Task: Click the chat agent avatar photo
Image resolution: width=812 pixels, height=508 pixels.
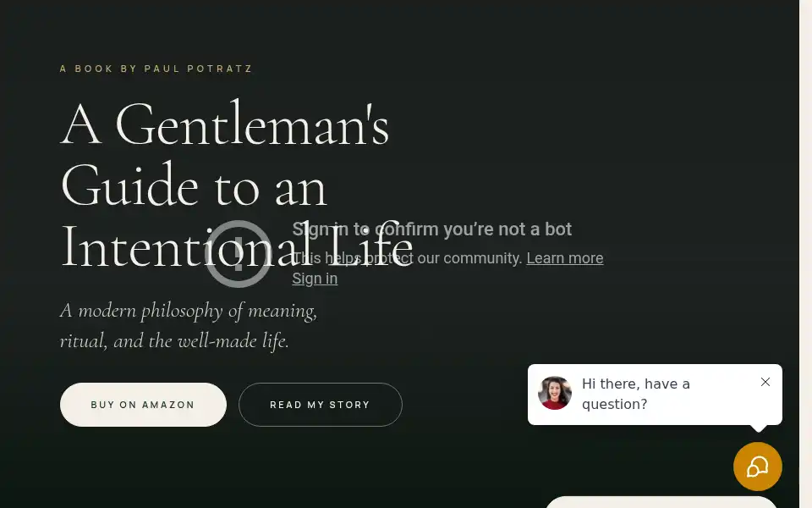Action: [555, 393]
